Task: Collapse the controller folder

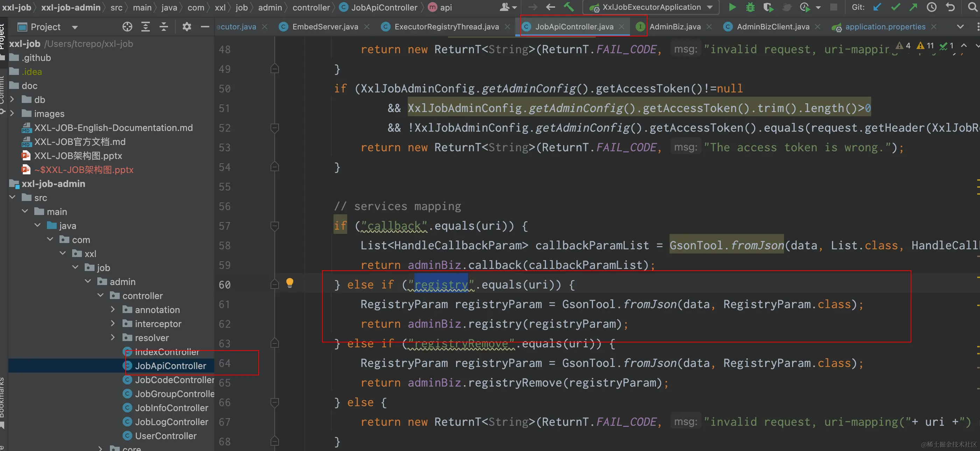Action: 101,295
